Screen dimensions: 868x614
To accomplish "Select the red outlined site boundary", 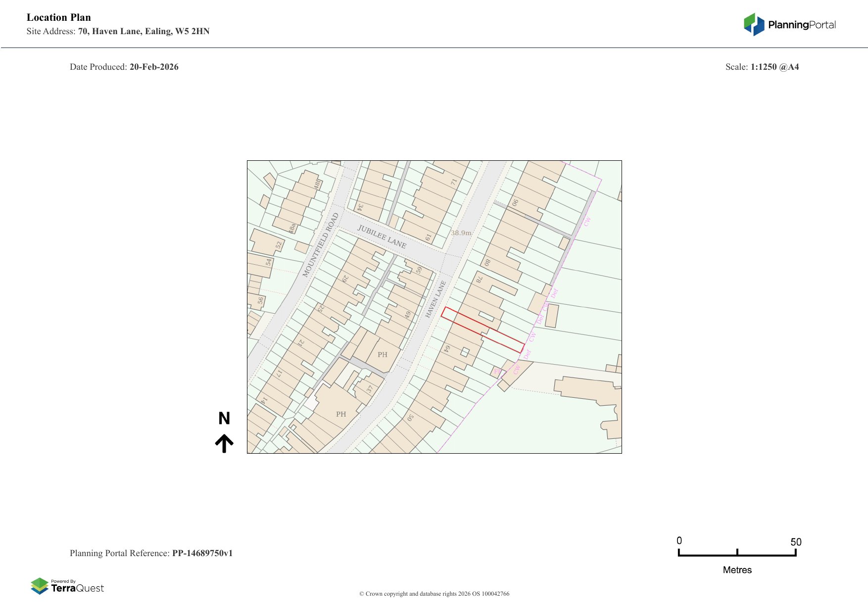I will click(482, 330).
